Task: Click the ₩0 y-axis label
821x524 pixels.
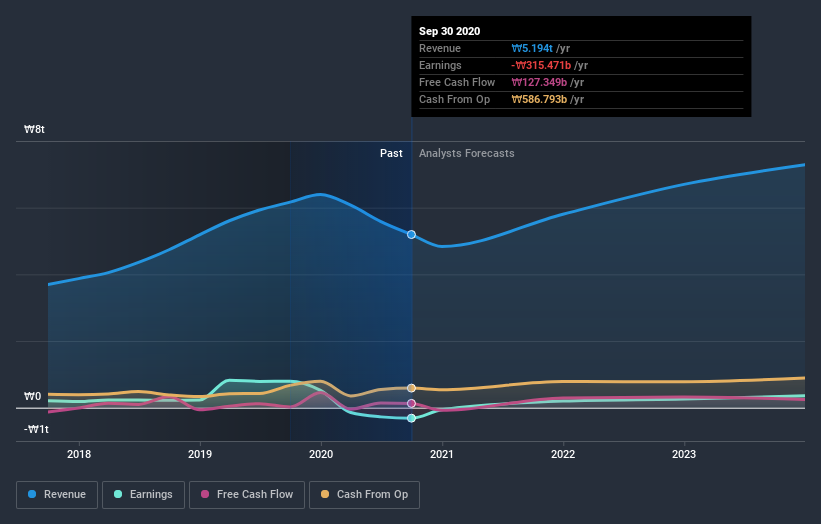Action: (x=32, y=396)
